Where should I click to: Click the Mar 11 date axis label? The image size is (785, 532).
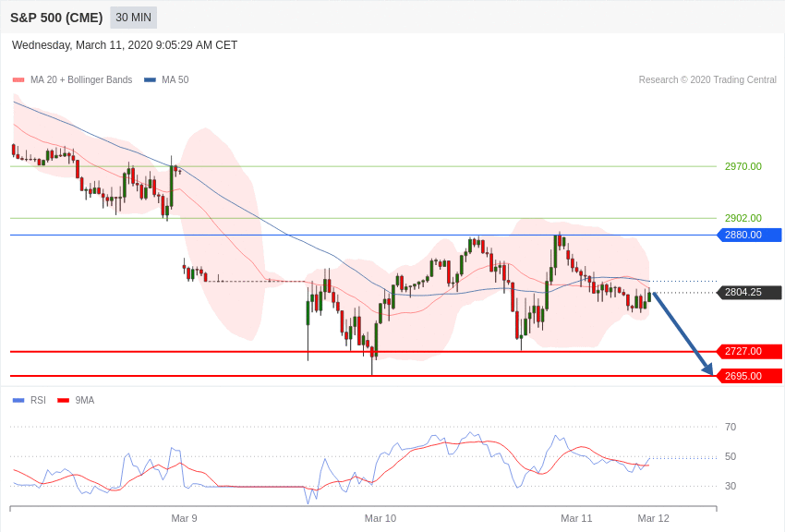coord(576,518)
